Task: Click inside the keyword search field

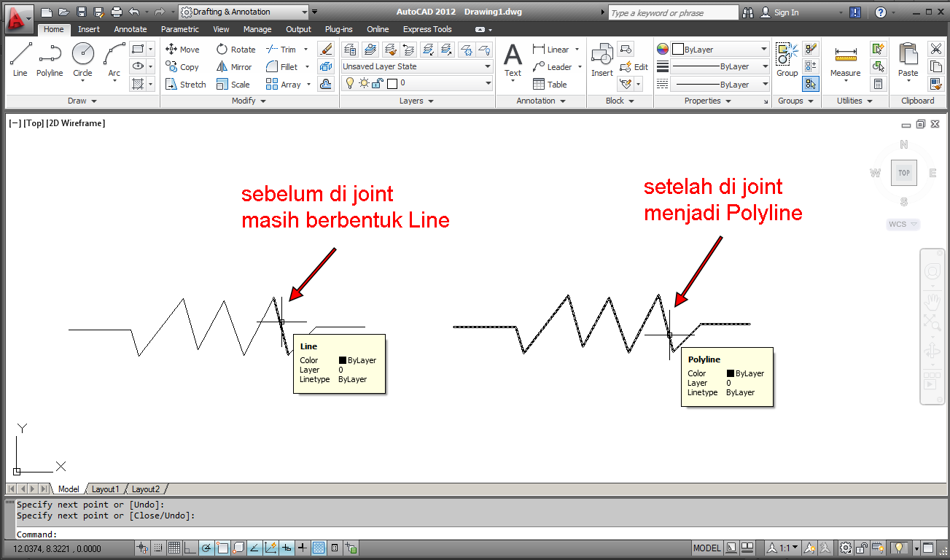Action: (673, 12)
